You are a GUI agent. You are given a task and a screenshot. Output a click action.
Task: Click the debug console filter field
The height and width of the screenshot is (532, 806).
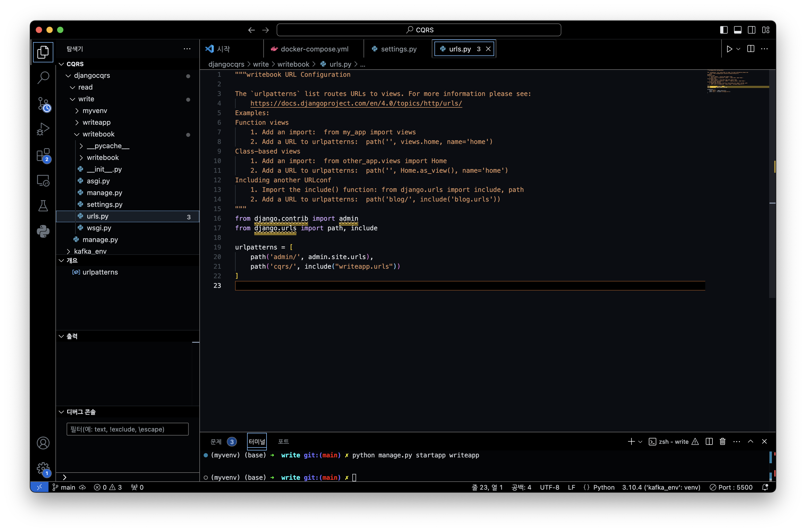tap(127, 429)
